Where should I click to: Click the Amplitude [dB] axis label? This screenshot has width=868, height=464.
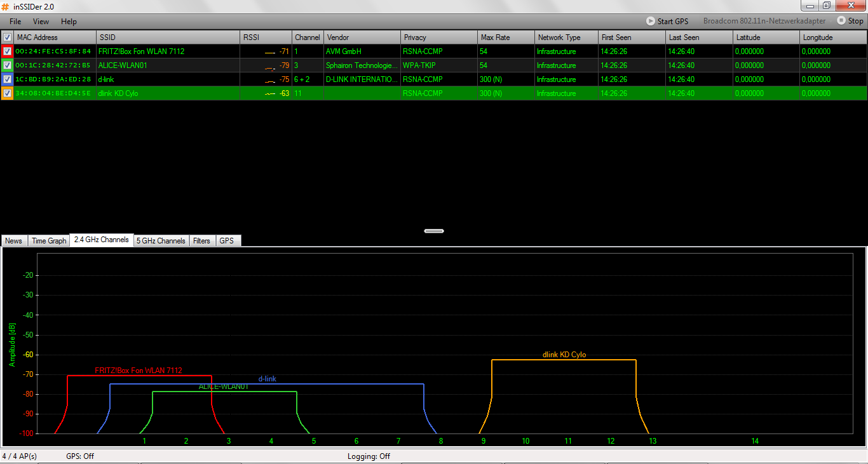pyautogui.click(x=11, y=344)
